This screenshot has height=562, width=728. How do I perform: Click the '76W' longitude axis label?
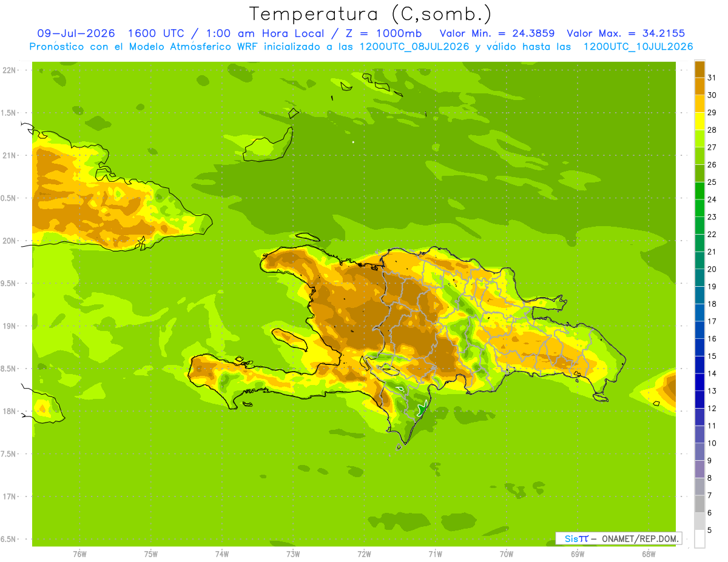click(79, 554)
